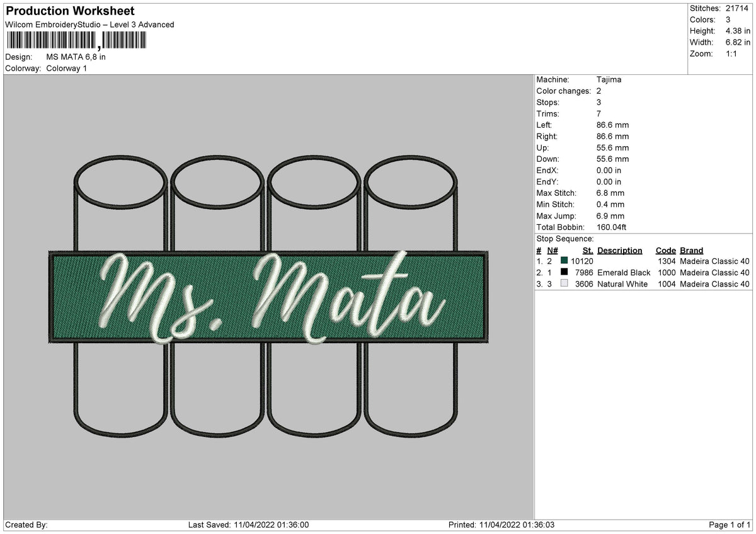The image size is (756, 534).
Task: Click the Brand column header
Action: (x=692, y=250)
